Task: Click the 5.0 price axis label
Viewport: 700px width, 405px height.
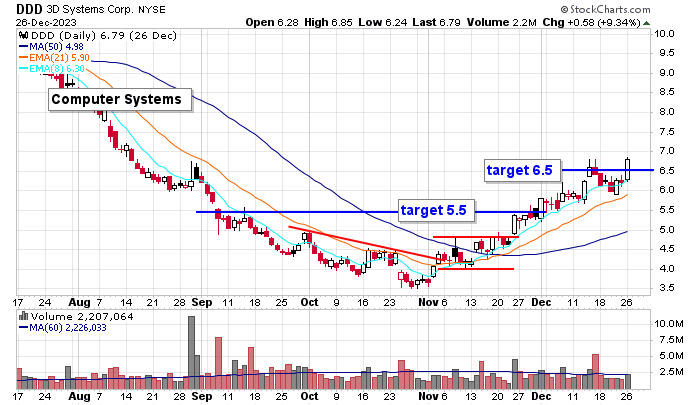Action: (x=667, y=230)
